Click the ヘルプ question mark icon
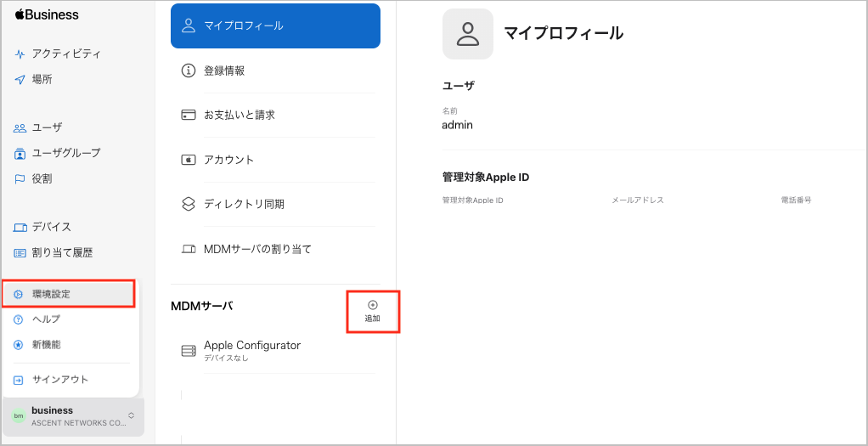The image size is (868, 446). coord(19,319)
